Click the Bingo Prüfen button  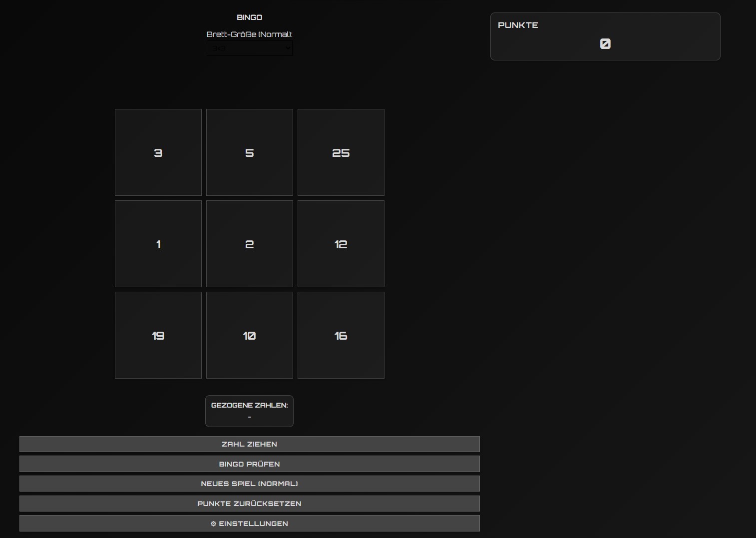click(249, 464)
